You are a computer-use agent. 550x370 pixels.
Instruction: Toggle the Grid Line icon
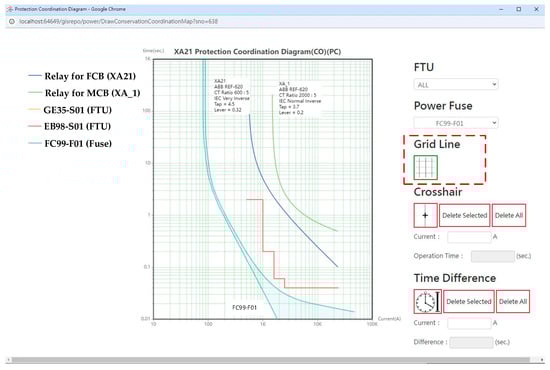[425, 168]
